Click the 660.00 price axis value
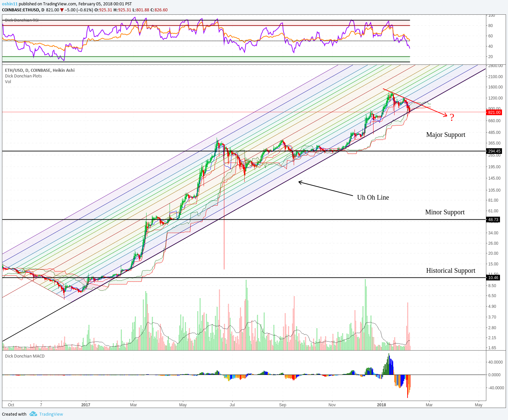The image size is (508, 420). 494,121
